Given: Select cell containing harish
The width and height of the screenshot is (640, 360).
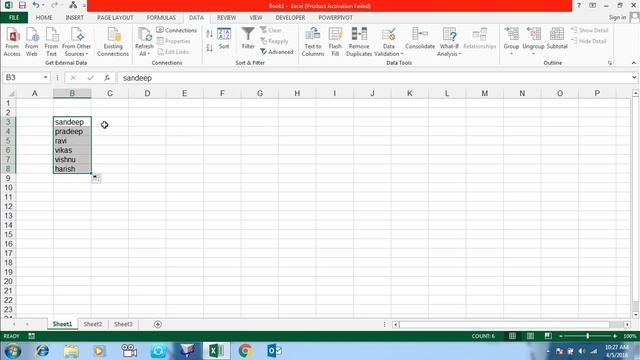Looking at the screenshot, I should (72, 169).
